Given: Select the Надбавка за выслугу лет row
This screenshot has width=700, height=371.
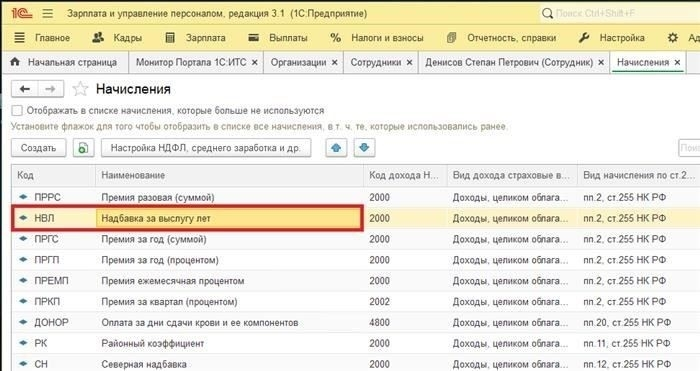Looking at the screenshot, I should pyautogui.click(x=356, y=218).
